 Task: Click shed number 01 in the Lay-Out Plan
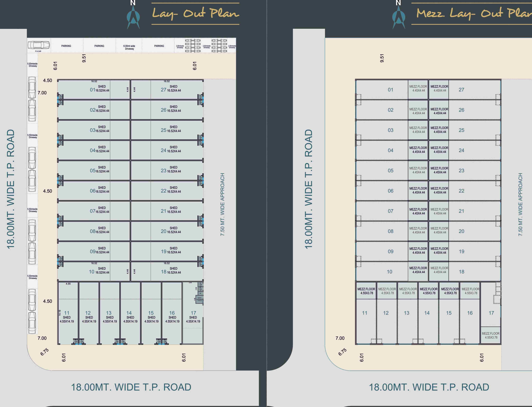92,90
